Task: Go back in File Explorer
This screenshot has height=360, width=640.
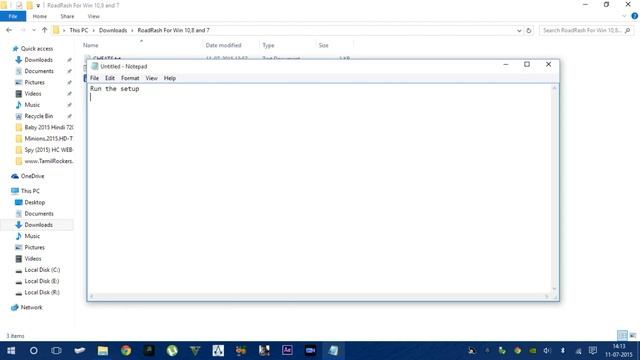Action: (x=9, y=30)
